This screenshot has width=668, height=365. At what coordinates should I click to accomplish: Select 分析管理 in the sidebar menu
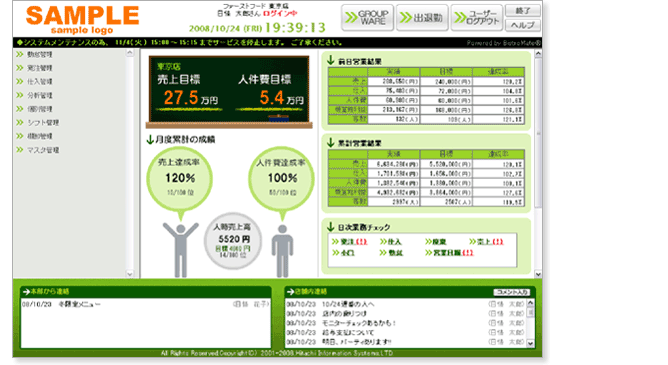pos(35,95)
